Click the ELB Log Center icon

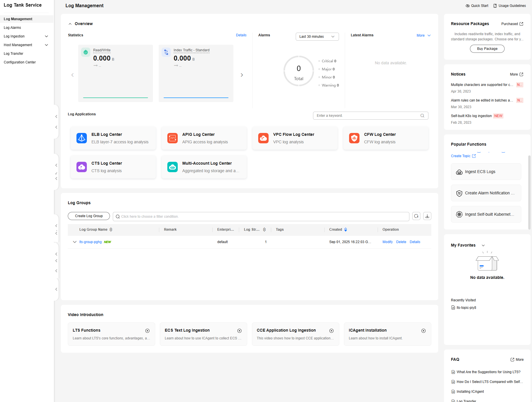pyautogui.click(x=82, y=138)
